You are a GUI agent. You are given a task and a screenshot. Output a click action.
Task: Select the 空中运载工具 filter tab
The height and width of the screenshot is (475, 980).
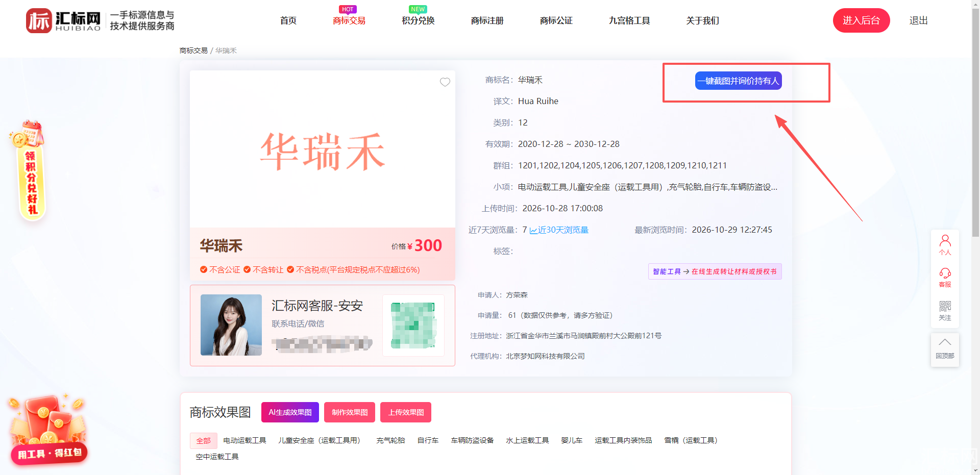pos(217,457)
